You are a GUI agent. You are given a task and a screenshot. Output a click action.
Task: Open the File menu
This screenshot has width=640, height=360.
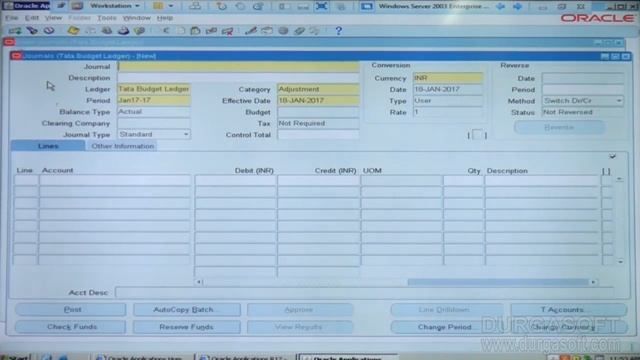tap(11, 18)
